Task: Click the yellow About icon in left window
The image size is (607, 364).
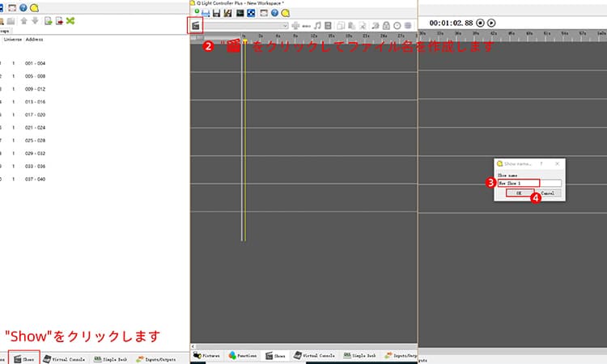Action: tap(34, 8)
